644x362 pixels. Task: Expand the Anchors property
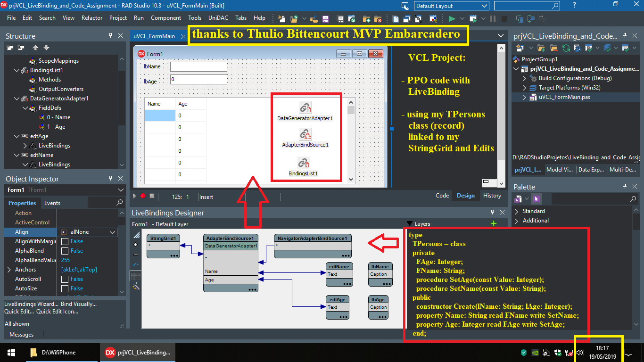pos(9,270)
